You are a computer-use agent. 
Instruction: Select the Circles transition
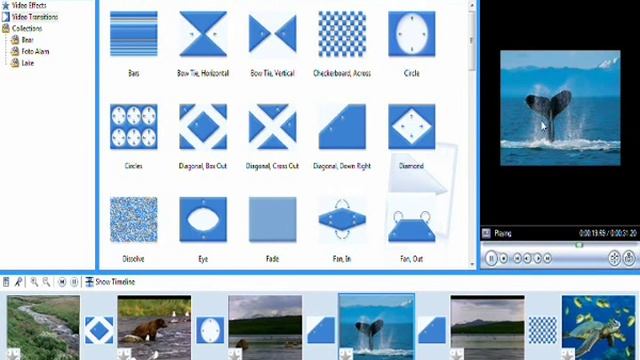pyautogui.click(x=133, y=127)
